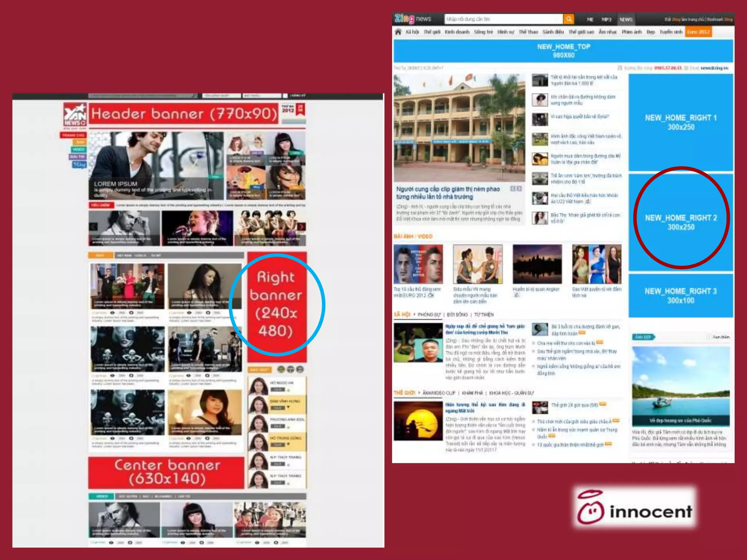Click the Zing news logo
The height and width of the screenshot is (560, 747).
[412, 19]
